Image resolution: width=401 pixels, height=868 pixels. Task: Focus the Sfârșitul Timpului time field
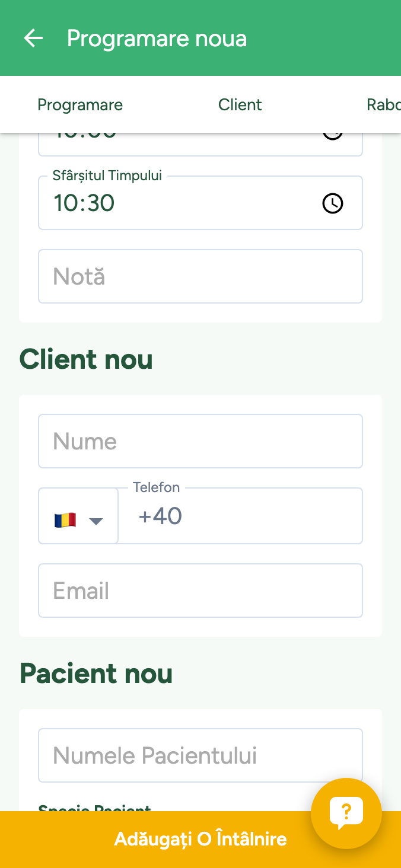(178, 203)
